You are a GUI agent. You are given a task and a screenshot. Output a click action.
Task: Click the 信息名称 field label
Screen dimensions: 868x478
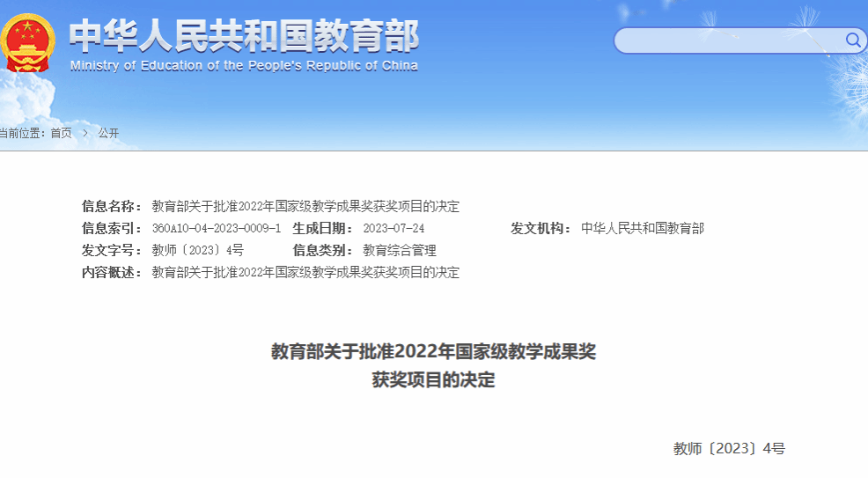[x=112, y=206]
